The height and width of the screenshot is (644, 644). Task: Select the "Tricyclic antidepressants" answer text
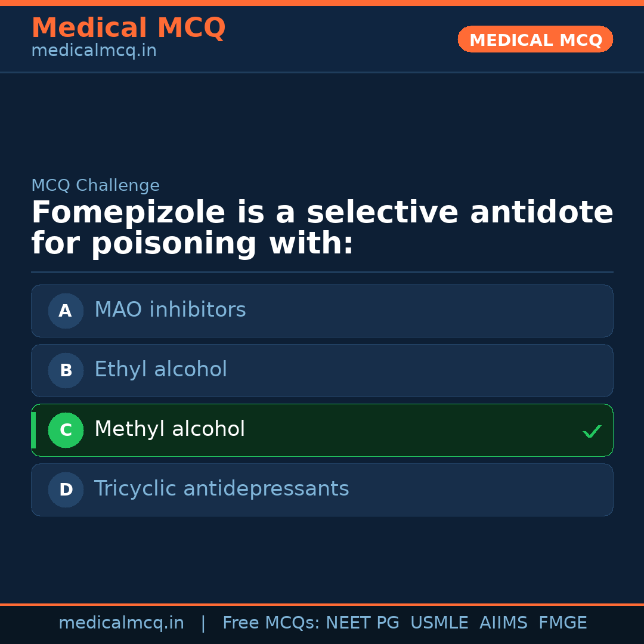point(221,489)
